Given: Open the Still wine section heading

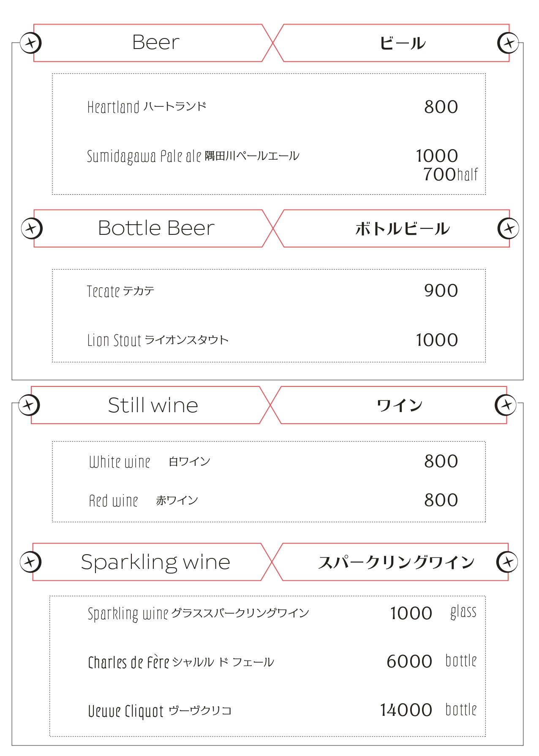Looking at the screenshot, I should click(153, 405).
